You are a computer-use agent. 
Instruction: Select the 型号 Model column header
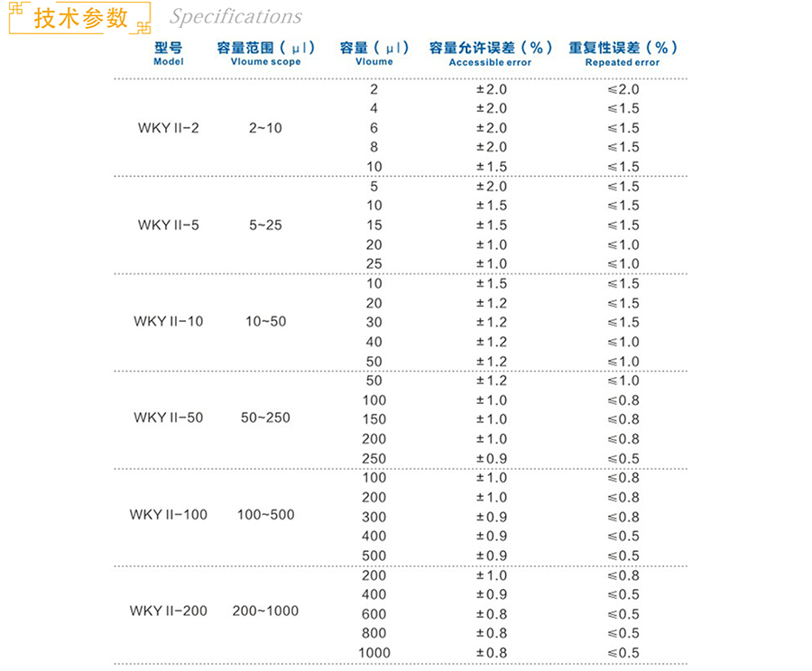tap(168, 53)
